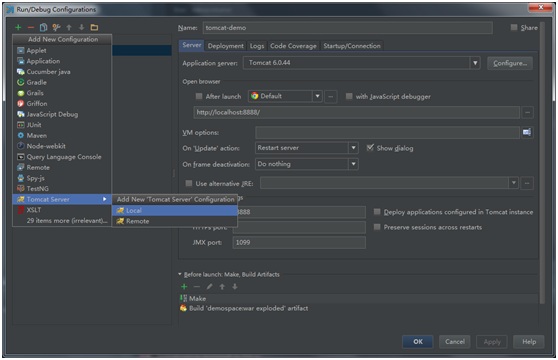Click the Before launch remove minus icon
The width and height of the screenshot is (558, 360).
pyautogui.click(x=197, y=286)
